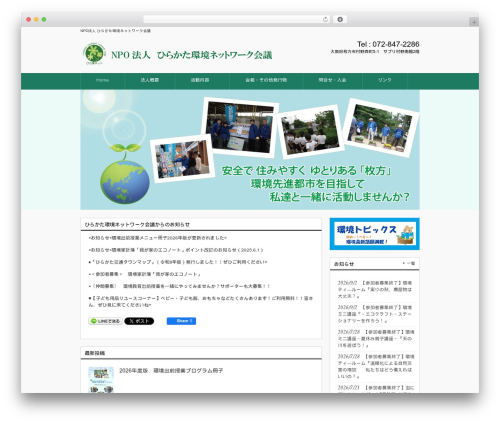
Task: Open the 参加者募集 環境家計簿 エコノート link
Action: tap(145, 274)
